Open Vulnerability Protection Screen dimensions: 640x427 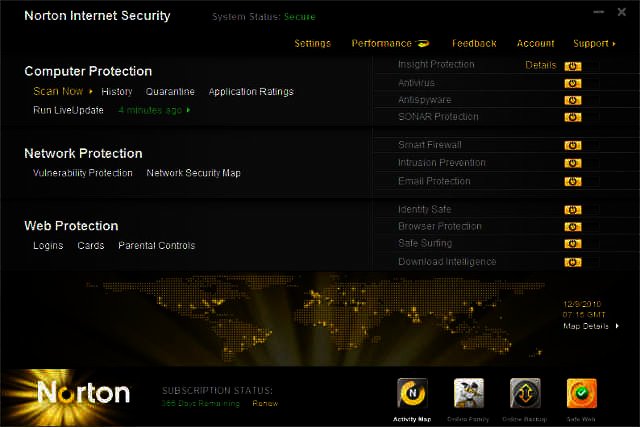point(82,173)
